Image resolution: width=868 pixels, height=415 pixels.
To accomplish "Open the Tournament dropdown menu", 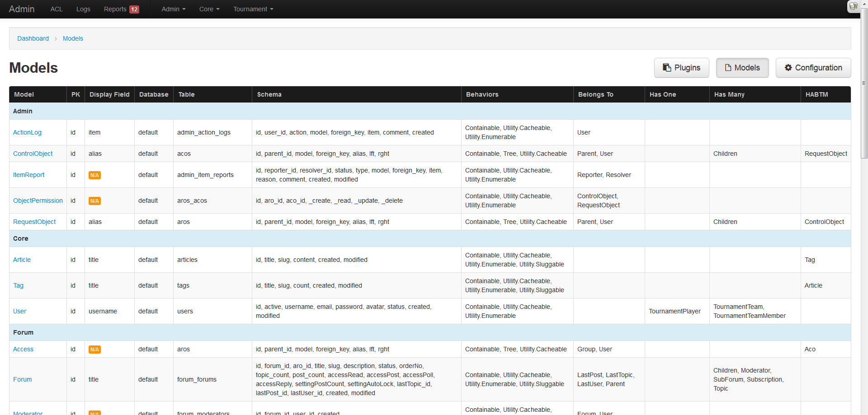I will pyautogui.click(x=253, y=9).
